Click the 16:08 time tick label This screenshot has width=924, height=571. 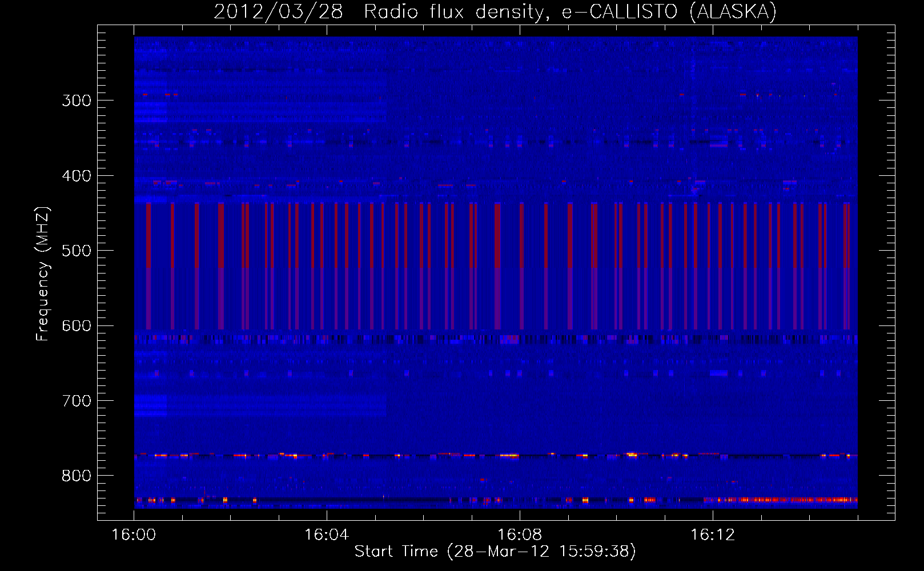(520, 535)
